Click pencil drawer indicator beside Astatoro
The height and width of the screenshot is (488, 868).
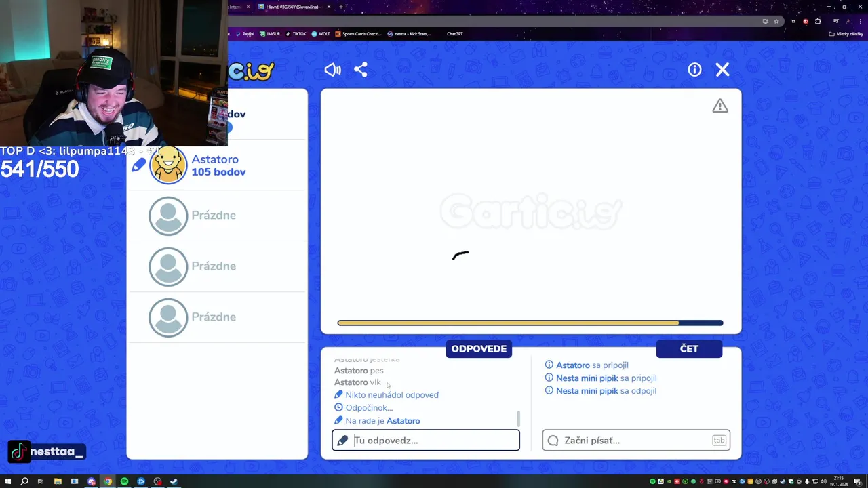pyautogui.click(x=138, y=165)
